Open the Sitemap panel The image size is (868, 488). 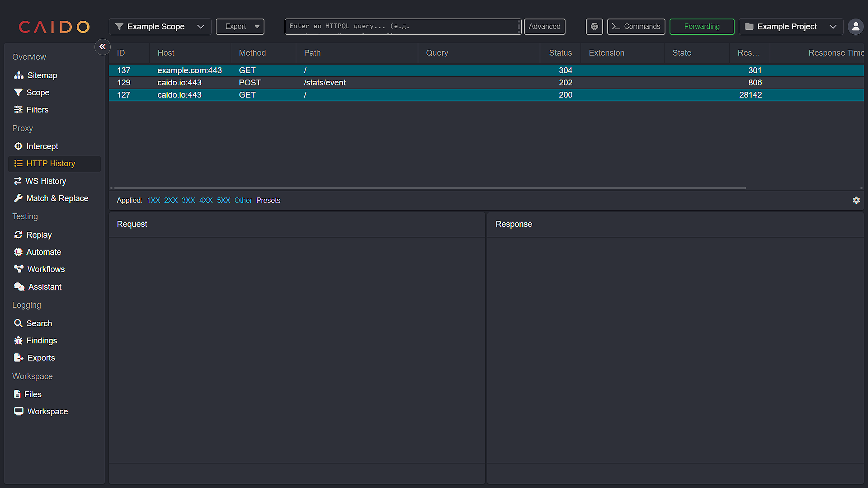(x=42, y=75)
